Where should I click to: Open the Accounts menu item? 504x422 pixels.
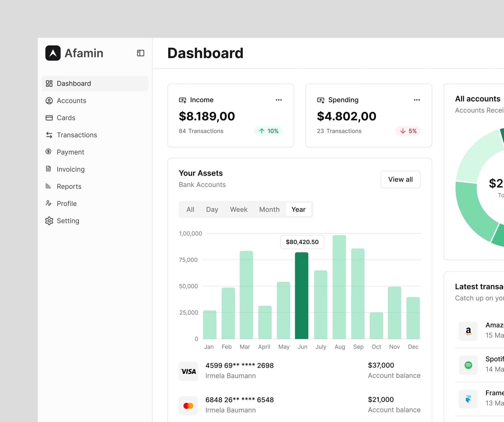pos(95,101)
